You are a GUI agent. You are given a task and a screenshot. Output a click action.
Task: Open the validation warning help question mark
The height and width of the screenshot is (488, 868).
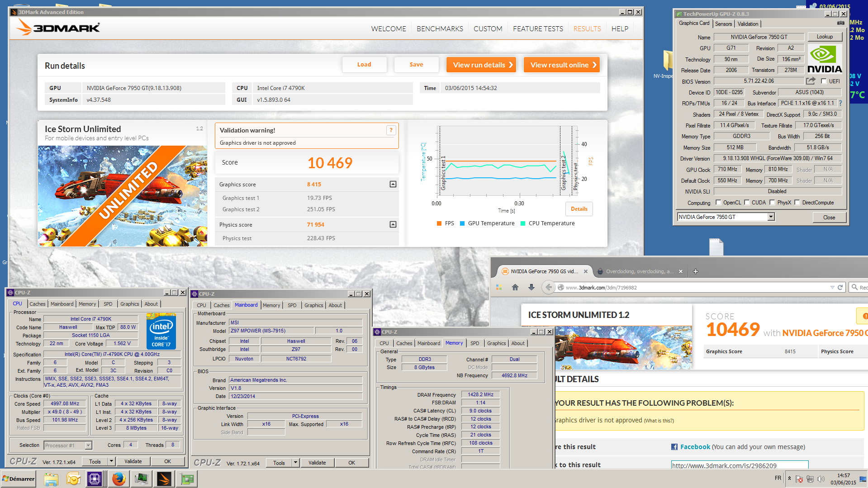pos(391,130)
